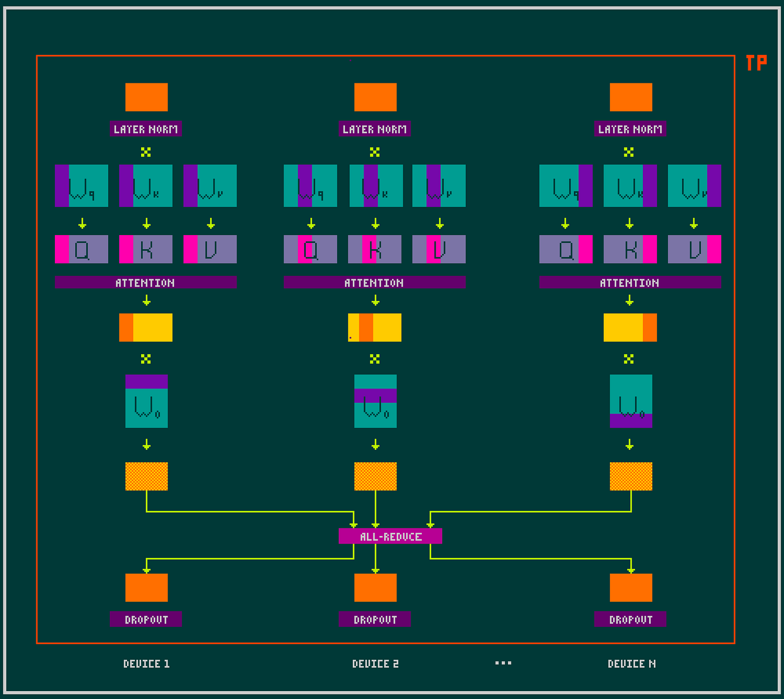
Task: Click the multiply symbol below Device 2 LAYER NORM
Action: tap(375, 152)
